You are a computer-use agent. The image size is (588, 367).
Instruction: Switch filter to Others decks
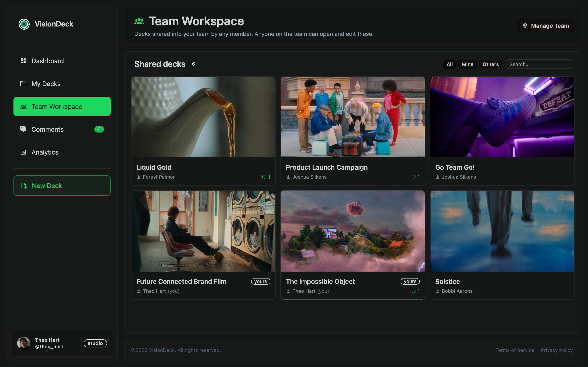tap(491, 64)
